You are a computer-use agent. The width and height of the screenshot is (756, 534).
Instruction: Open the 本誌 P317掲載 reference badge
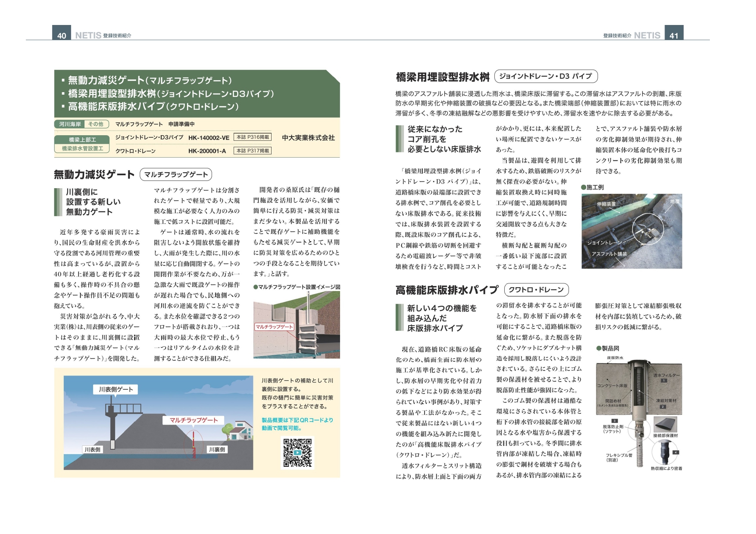pyautogui.click(x=253, y=151)
